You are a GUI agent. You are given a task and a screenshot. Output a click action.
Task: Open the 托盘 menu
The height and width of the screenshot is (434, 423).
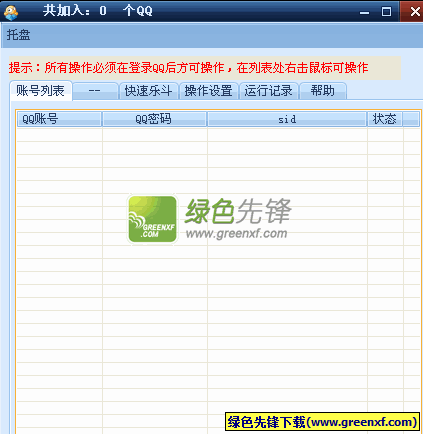click(19, 35)
